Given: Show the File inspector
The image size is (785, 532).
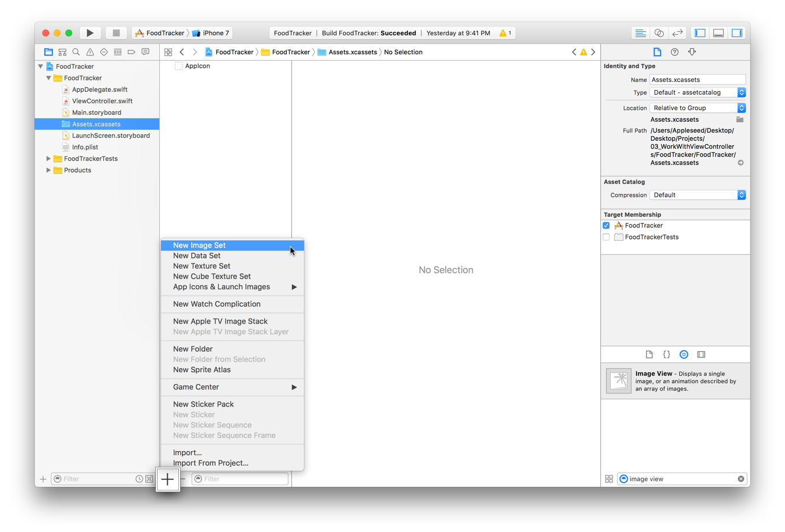Looking at the screenshot, I should pyautogui.click(x=657, y=52).
